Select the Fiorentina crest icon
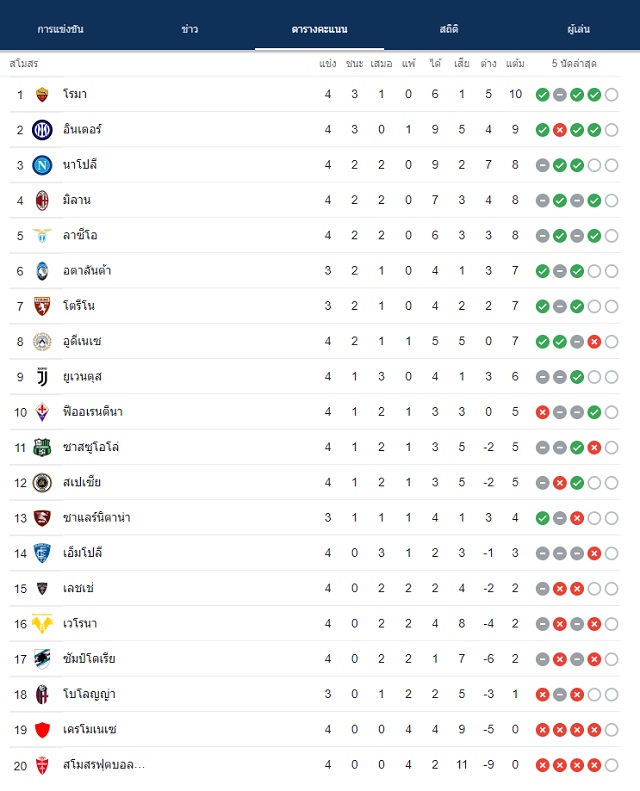Viewport: 640px width, 791px height. [42, 412]
